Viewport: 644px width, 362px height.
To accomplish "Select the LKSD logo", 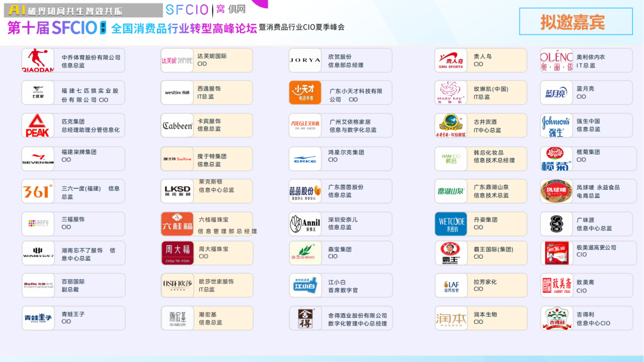I will [x=177, y=191].
